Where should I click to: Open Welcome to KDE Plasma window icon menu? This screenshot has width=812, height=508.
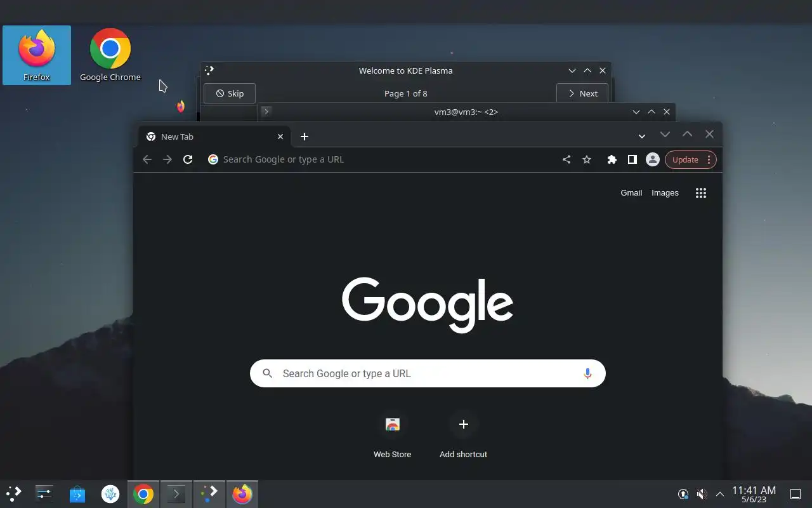(210, 70)
